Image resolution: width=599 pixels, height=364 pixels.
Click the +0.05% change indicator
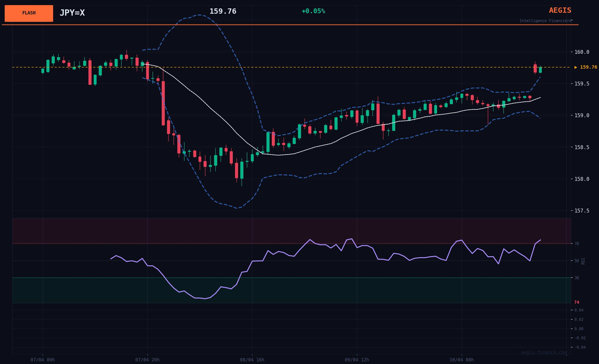(313, 11)
